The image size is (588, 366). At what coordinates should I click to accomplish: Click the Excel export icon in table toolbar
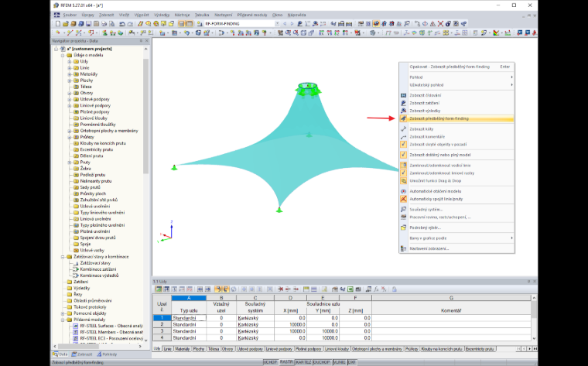coord(350,289)
